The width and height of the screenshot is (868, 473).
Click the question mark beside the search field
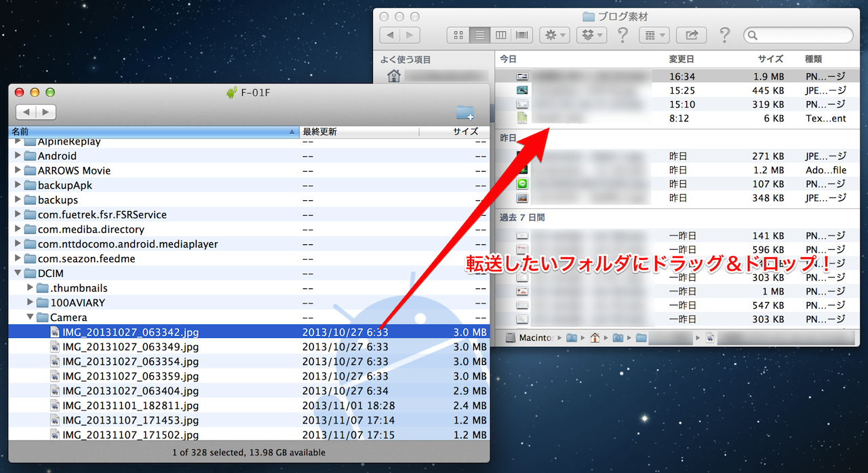tap(724, 35)
